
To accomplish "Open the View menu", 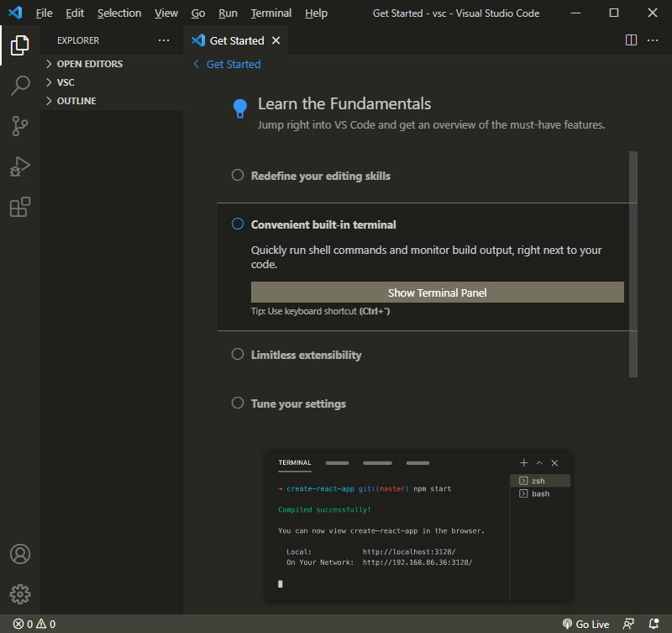I will (x=166, y=13).
